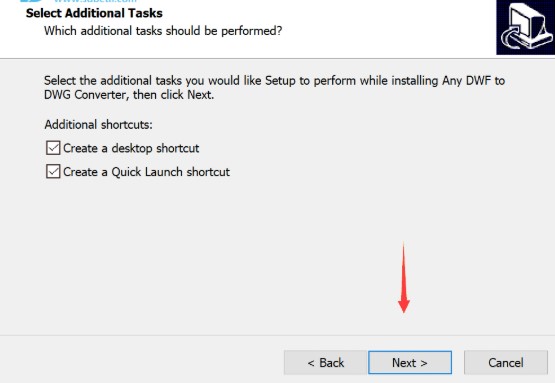Click the 'Select Additional Tasks' heading

pyautogui.click(x=94, y=13)
